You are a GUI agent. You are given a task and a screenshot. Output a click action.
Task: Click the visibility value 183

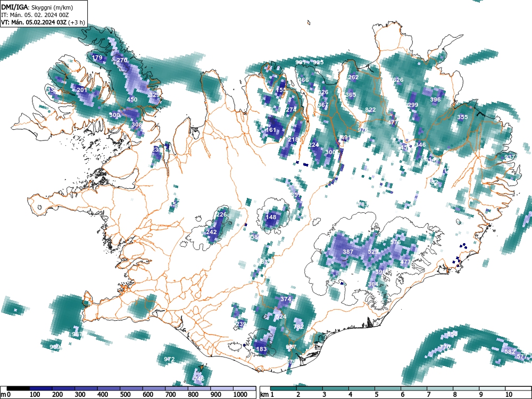[261, 349]
